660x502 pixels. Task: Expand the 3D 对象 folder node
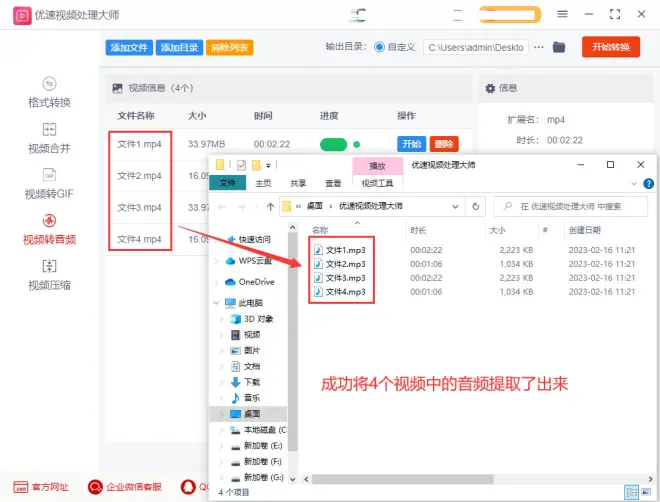[x=222, y=319]
